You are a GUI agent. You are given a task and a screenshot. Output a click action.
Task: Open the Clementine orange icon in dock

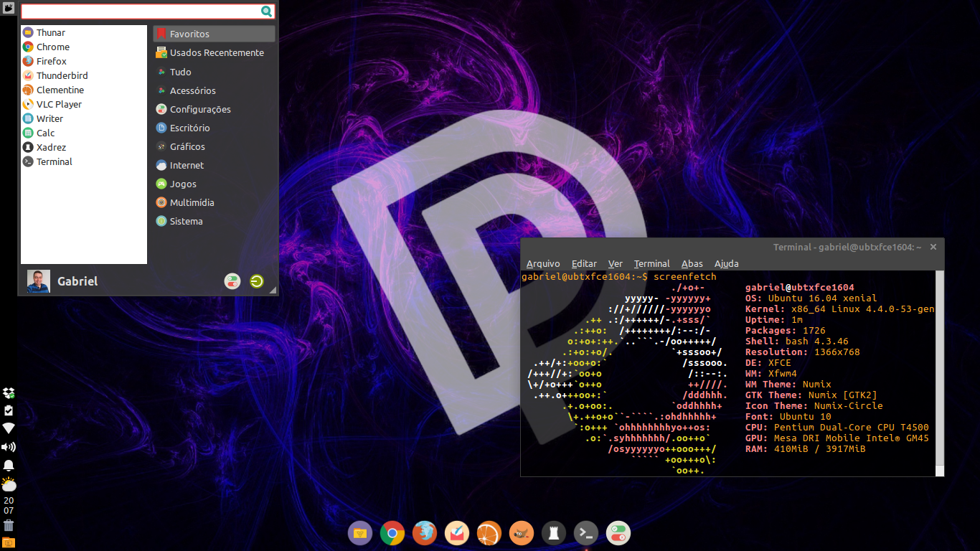click(x=489, y=533)
